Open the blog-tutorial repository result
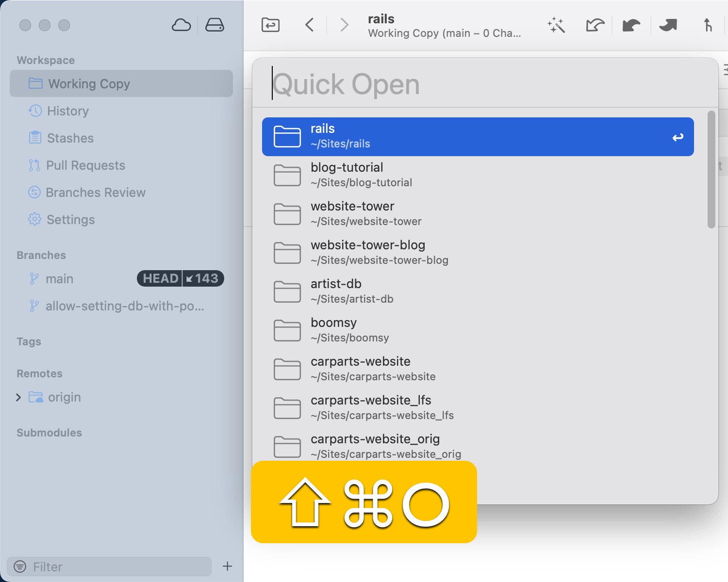Image resolution: width=728 pixels, height=582 pixels. 478,176
